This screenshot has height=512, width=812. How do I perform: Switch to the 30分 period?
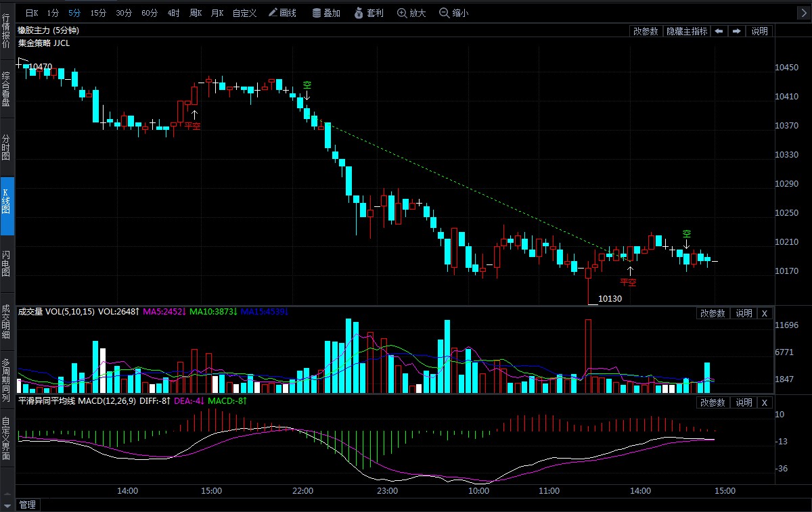124,13
